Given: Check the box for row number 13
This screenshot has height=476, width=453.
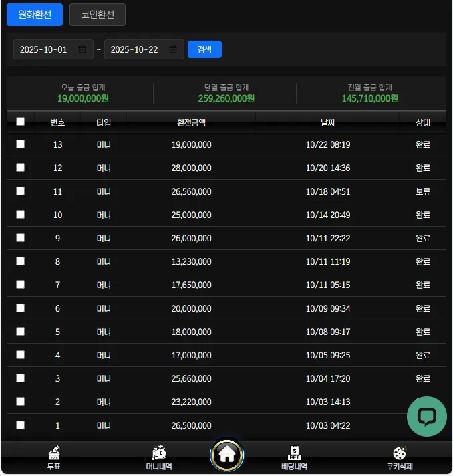Looking at the screenshot, I should tap(20, 144).
